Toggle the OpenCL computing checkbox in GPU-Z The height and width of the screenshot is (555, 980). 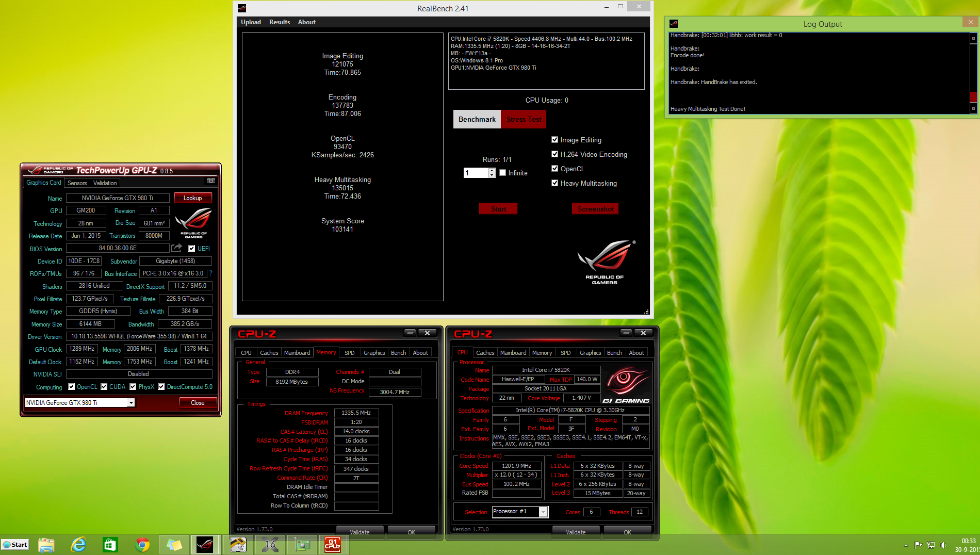[x=72, y=387]
